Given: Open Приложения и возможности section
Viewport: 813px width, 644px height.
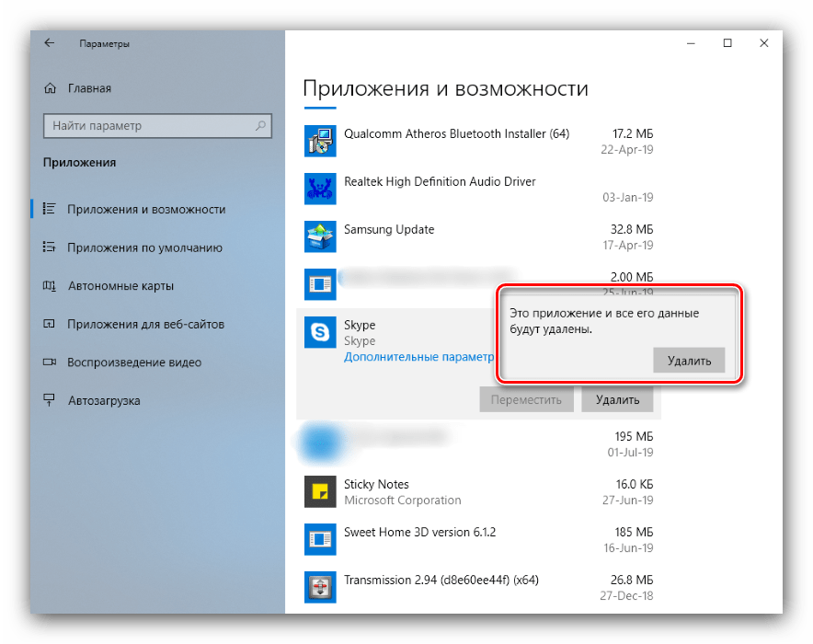Looking at the screenshot, I should [x=145, y=209].
